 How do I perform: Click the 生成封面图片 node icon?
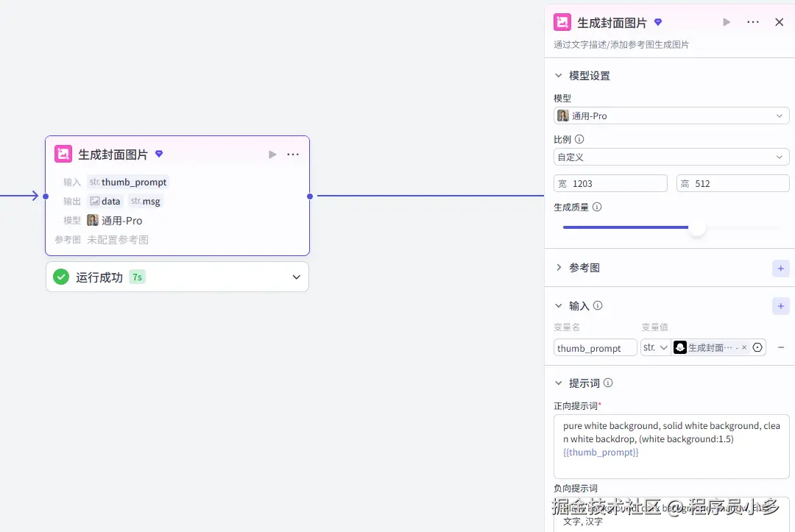(x=63, y=154)
